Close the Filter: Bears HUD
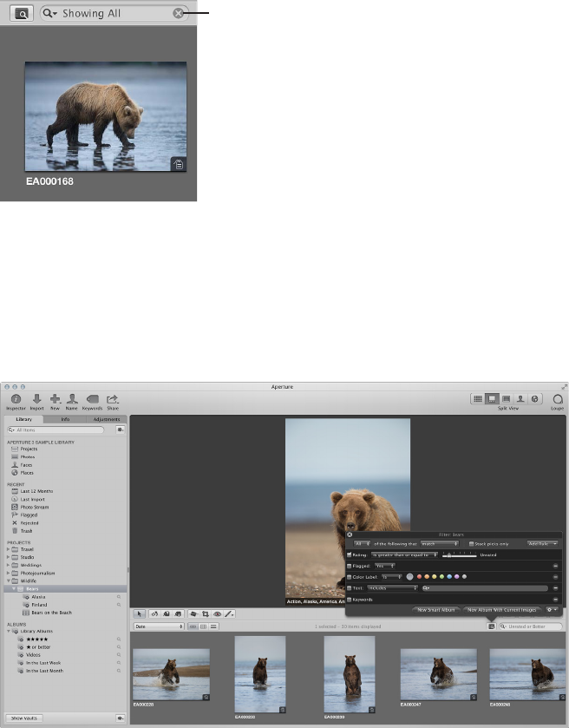 coord(350,535)
